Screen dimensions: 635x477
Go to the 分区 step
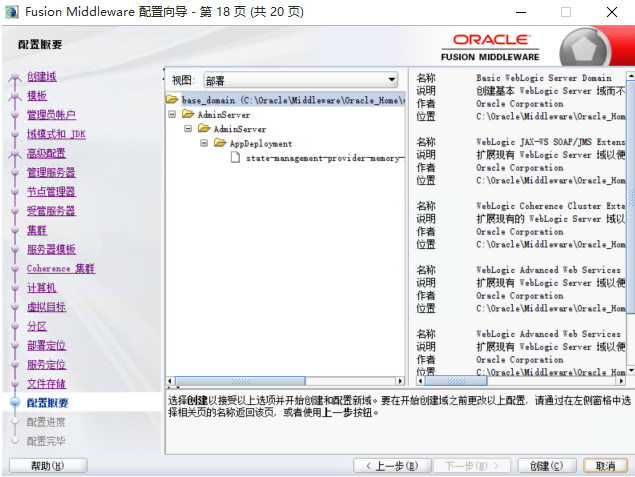coord(37,326)
